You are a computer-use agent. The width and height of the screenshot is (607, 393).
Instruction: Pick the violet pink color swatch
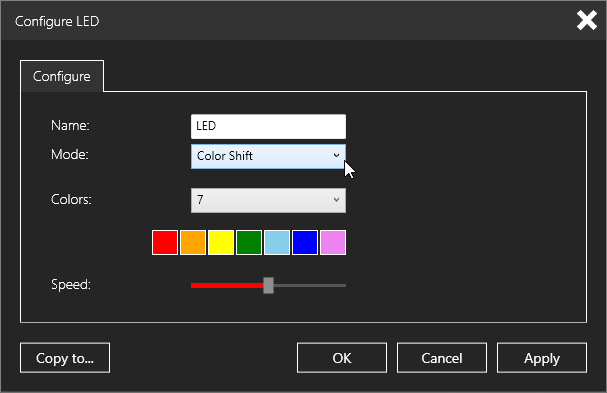333,242
